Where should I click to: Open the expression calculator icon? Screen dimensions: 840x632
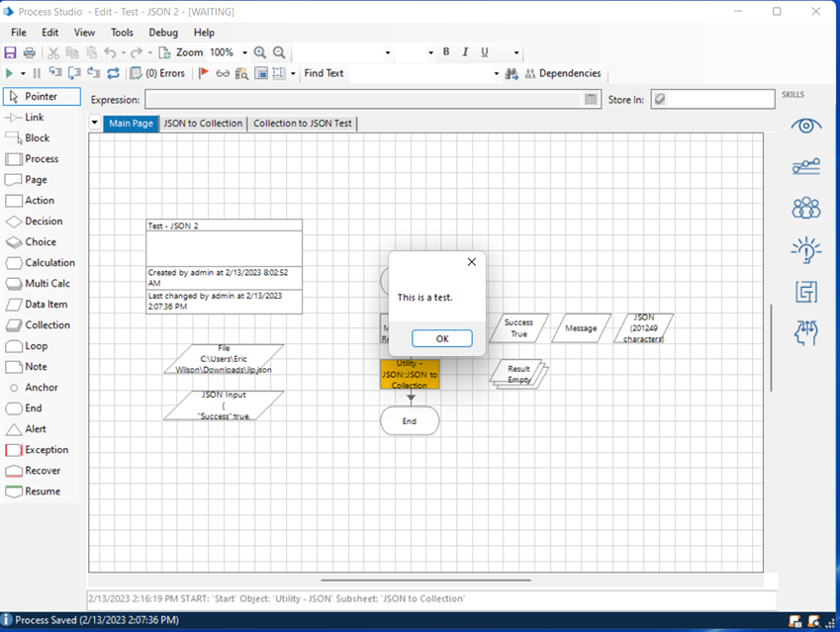pos(591,100)
